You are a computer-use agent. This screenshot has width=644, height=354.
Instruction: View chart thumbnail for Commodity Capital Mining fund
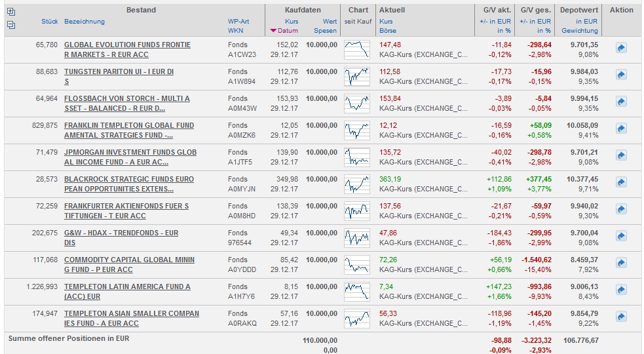(357, 264)
